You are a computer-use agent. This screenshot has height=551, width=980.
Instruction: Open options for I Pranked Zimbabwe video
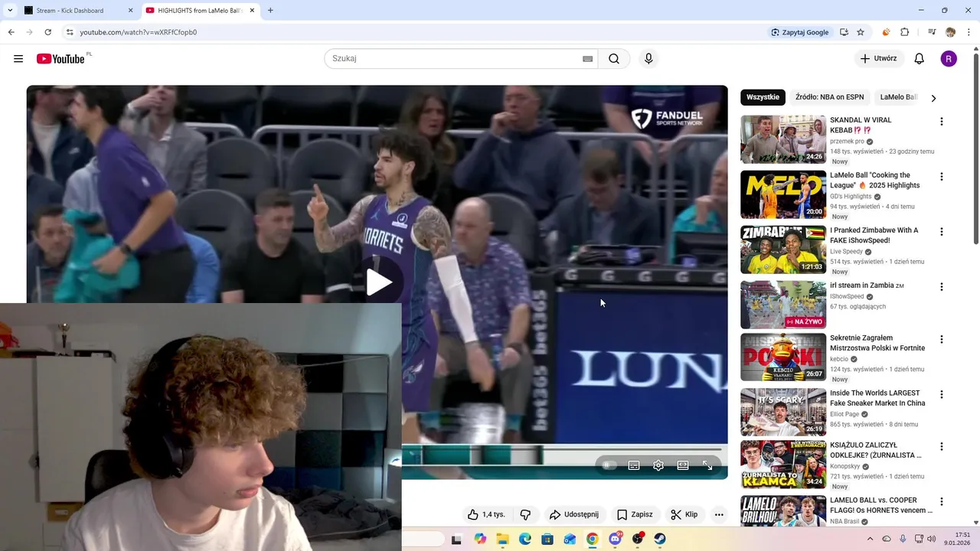point(942,232)
